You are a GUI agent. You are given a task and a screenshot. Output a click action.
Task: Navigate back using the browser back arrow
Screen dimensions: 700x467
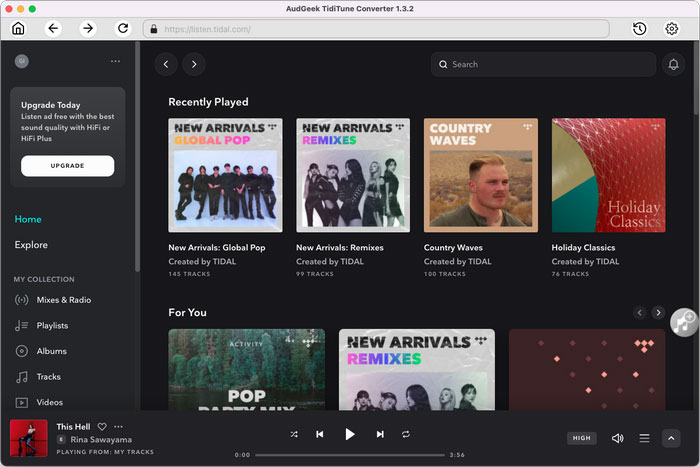click(x=53, y=29)
